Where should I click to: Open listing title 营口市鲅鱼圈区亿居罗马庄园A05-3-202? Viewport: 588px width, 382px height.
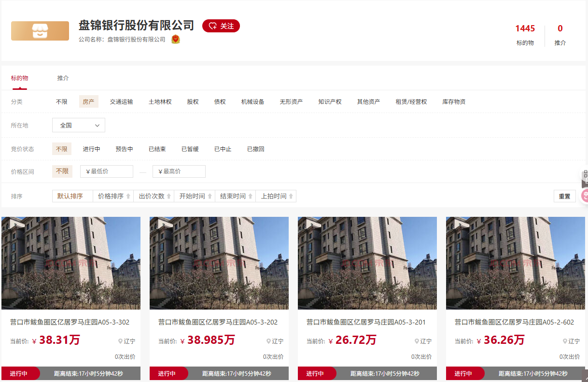[218, 322]
